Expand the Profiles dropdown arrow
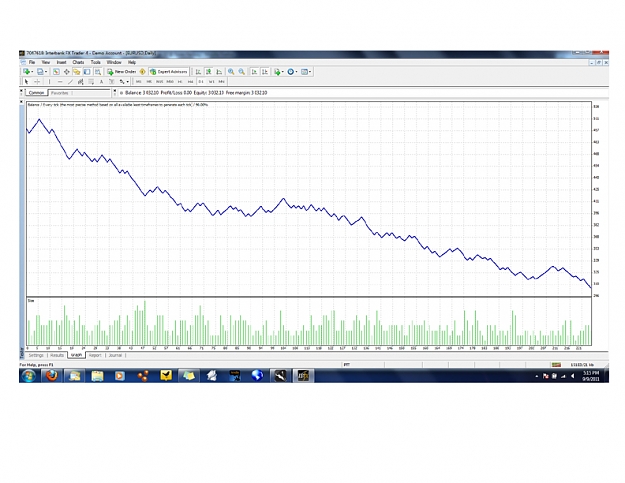Screen dimensions: 625x483 46,72
